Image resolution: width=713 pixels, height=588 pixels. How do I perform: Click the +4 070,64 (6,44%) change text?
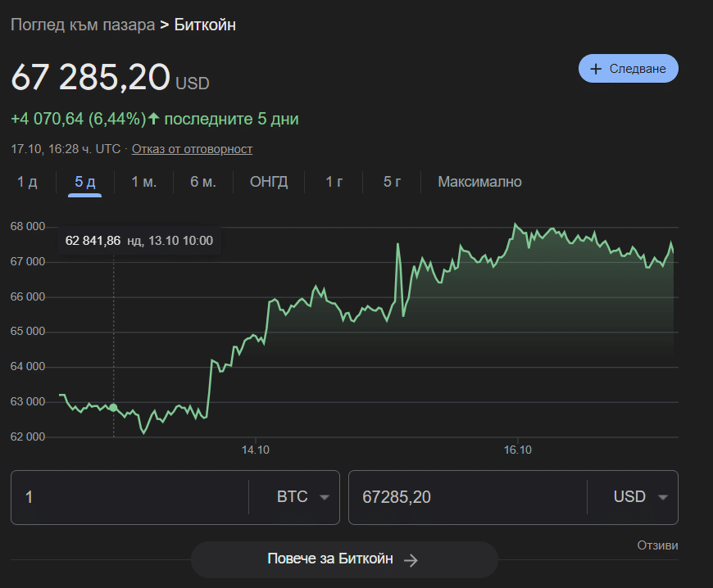point(78,119)
